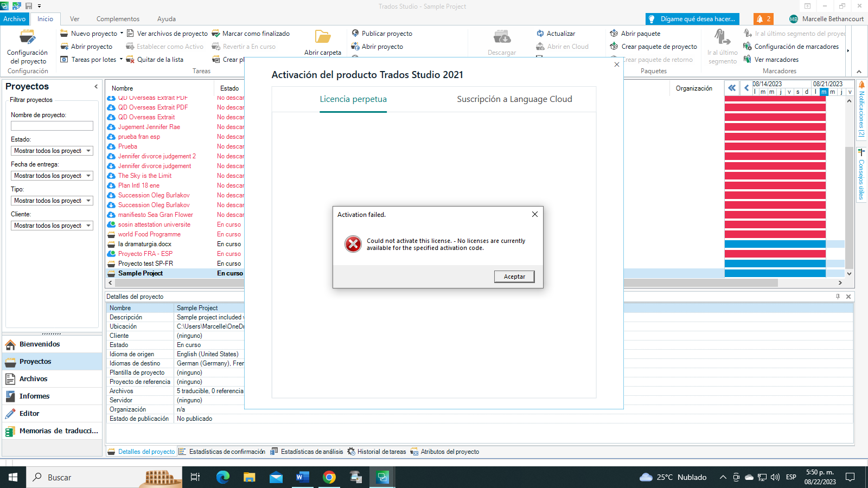Select Quitar de la lista
Screen dimensions: 868x488
point(155,60)
